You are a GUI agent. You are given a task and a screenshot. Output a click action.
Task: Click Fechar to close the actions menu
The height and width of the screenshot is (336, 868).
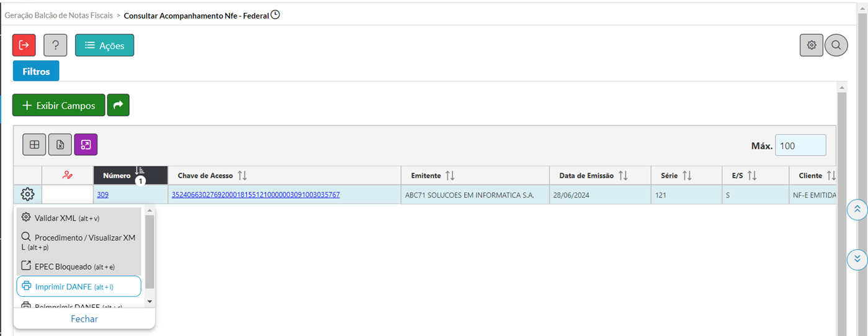tap(84, 319)
